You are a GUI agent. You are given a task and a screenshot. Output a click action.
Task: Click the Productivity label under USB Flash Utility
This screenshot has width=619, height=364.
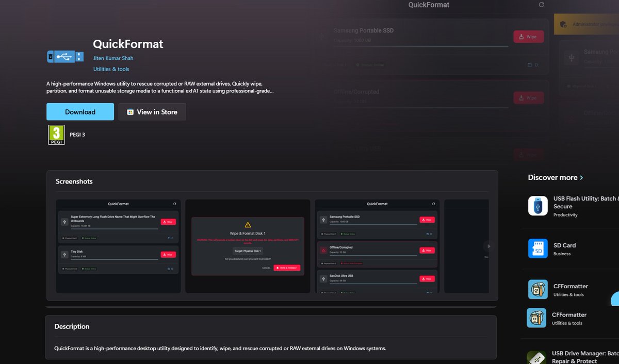pyautogui.click(x=565, y=215)
